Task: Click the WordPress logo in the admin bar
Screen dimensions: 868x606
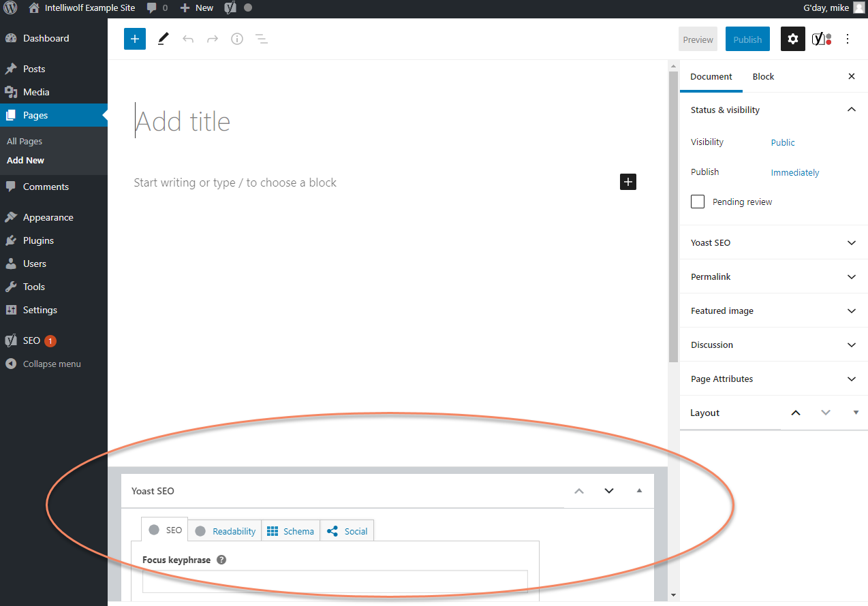Action: point(10,8)
